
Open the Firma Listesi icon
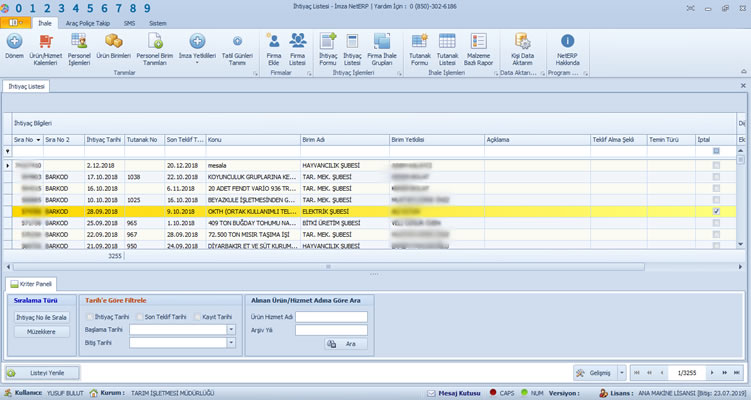tap(297, 42)
